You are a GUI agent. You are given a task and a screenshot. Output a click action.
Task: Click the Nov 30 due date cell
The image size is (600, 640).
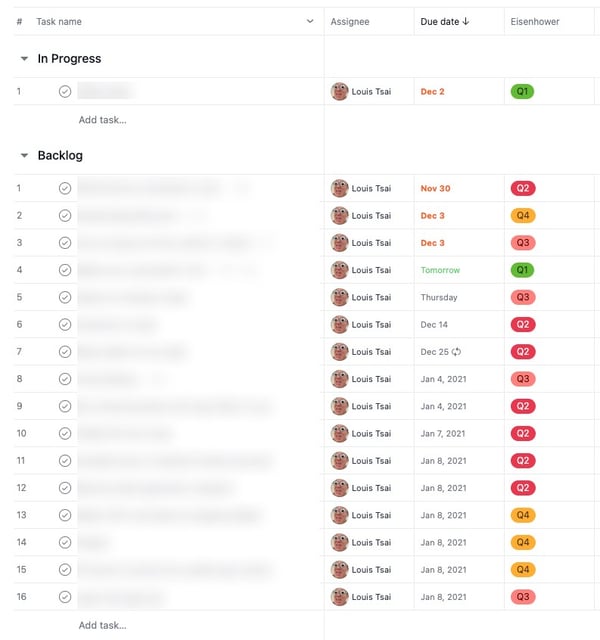coord(459,188)
